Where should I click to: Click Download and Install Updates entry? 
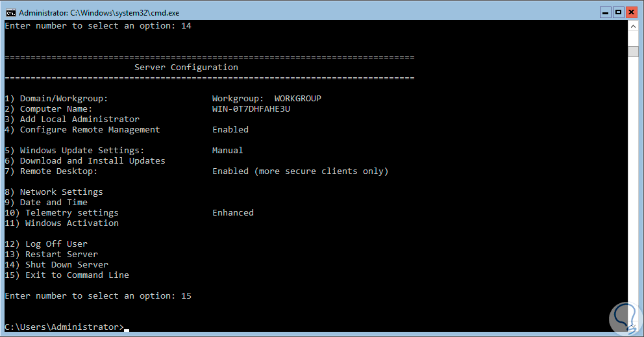pyautogui.click(x=84, y=161)
